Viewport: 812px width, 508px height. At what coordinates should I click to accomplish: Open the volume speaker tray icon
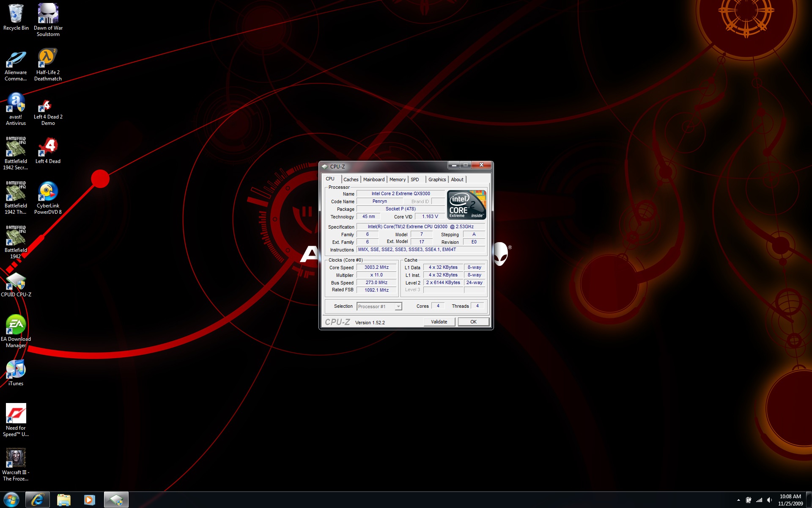(769, 500)
